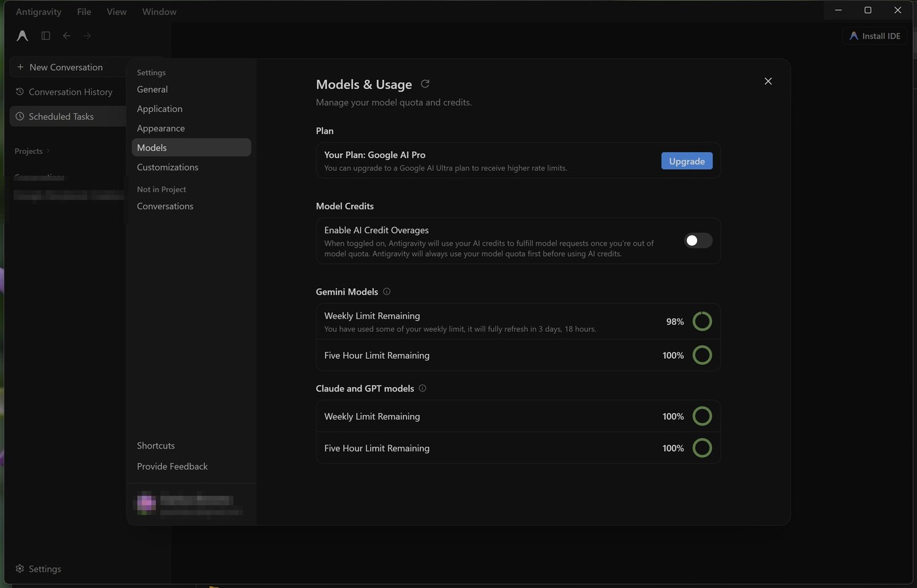Select the Conversations settings tab
Image resolution: width=917 pixels, height=588 pixels.
tap(191, 206)
